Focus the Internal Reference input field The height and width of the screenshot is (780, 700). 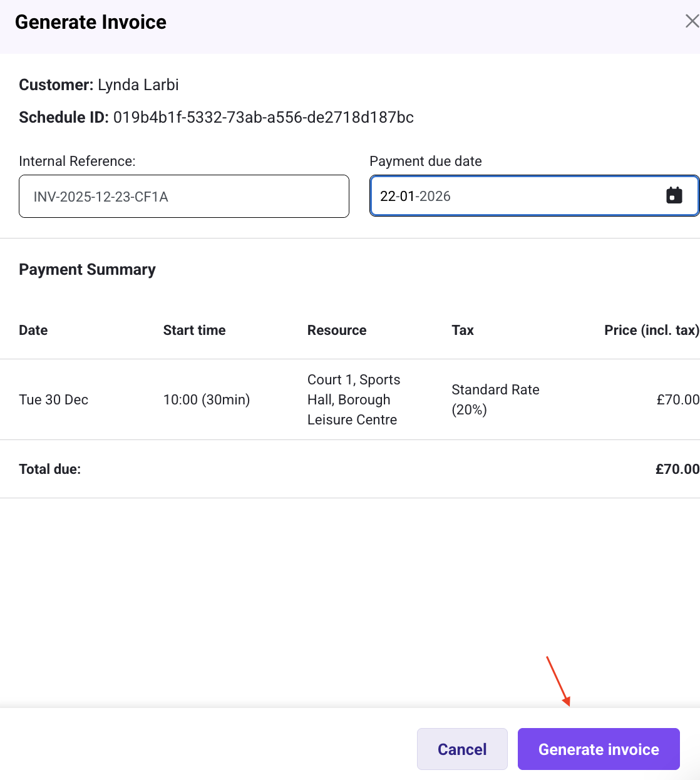point(184,196)
